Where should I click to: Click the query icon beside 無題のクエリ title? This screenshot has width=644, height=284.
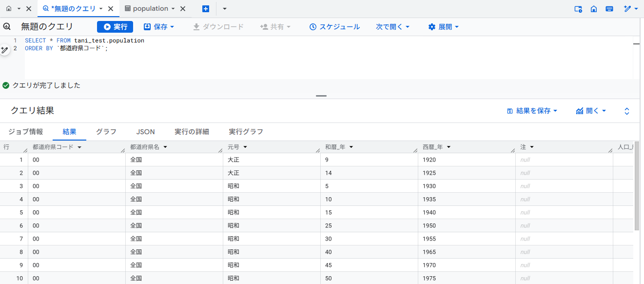click(7, 27)
